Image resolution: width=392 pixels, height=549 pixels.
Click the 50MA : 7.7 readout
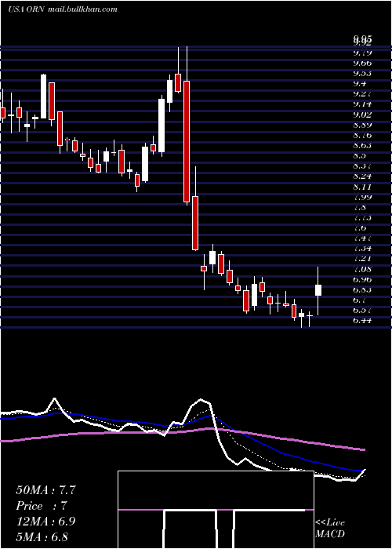tap(45, 490)
